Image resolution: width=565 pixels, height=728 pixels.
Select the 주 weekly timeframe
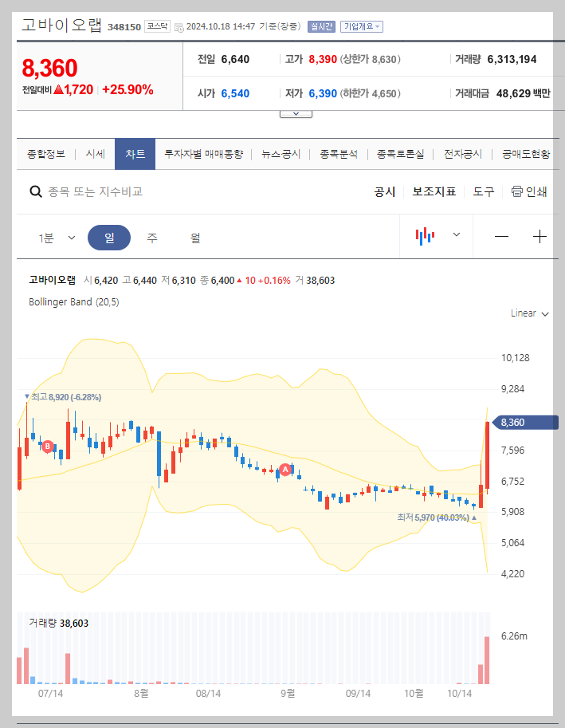pyautogui.click(x=151, y=236)
